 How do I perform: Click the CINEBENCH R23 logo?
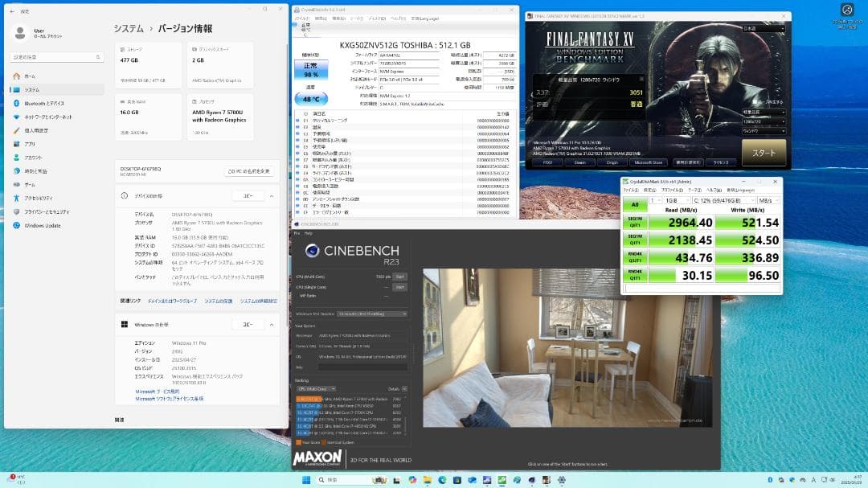[x=354, y=252]
